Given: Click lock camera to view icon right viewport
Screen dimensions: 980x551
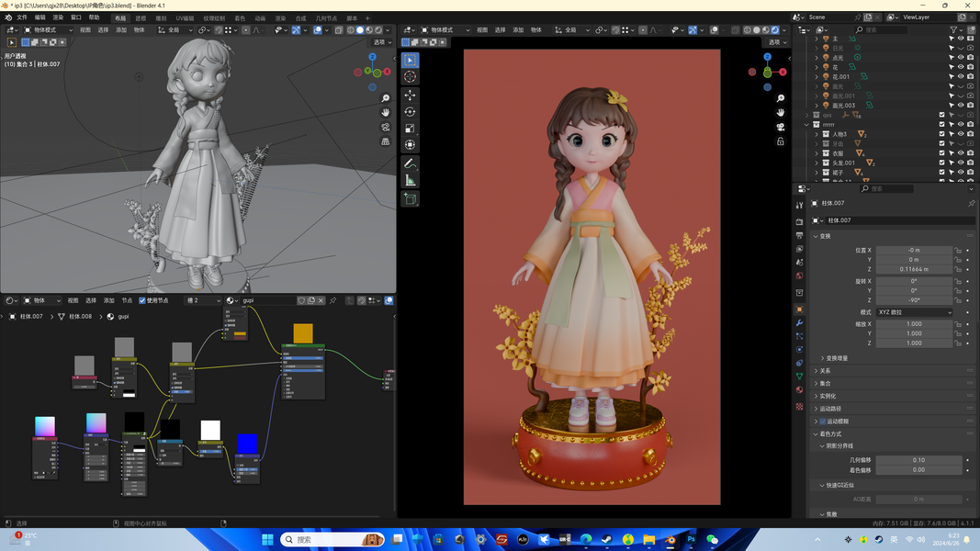Looking at the screenshot, I should (781, 141).
